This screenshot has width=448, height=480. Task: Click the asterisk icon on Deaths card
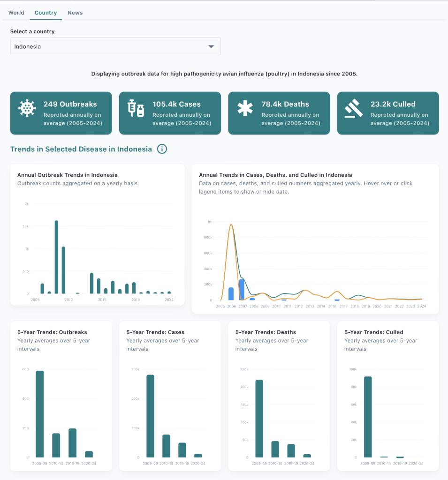pyautogui.click(x=244, y=108)
